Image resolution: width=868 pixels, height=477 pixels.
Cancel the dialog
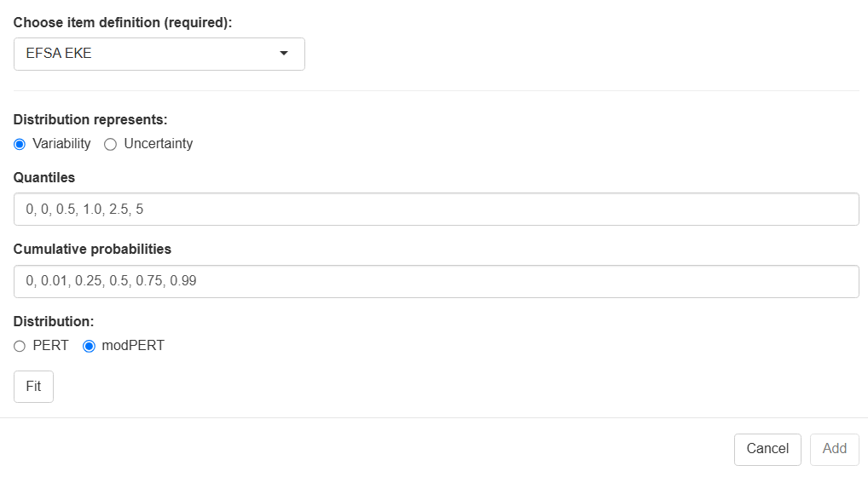click(x=767, y=449)
